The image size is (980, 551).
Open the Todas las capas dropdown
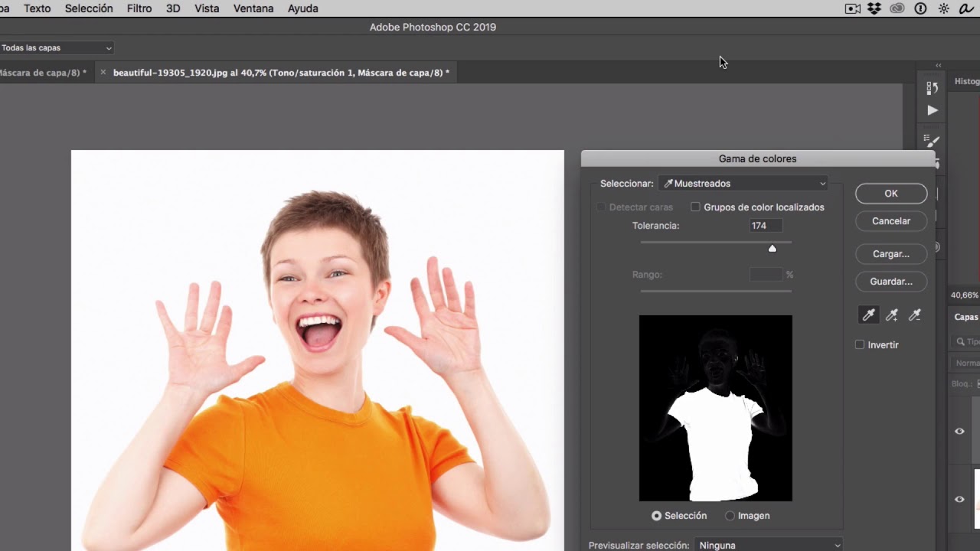(57, 47)
